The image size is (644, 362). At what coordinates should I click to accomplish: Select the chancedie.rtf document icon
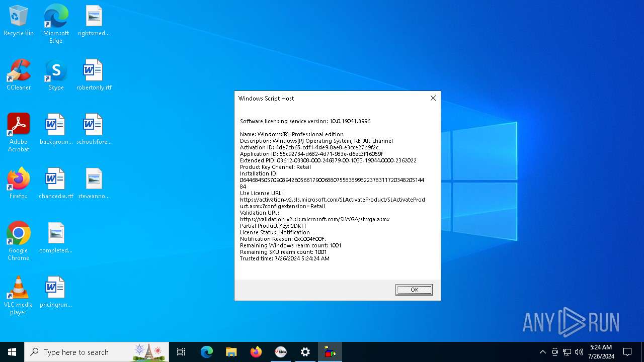(x=56, y=184)
